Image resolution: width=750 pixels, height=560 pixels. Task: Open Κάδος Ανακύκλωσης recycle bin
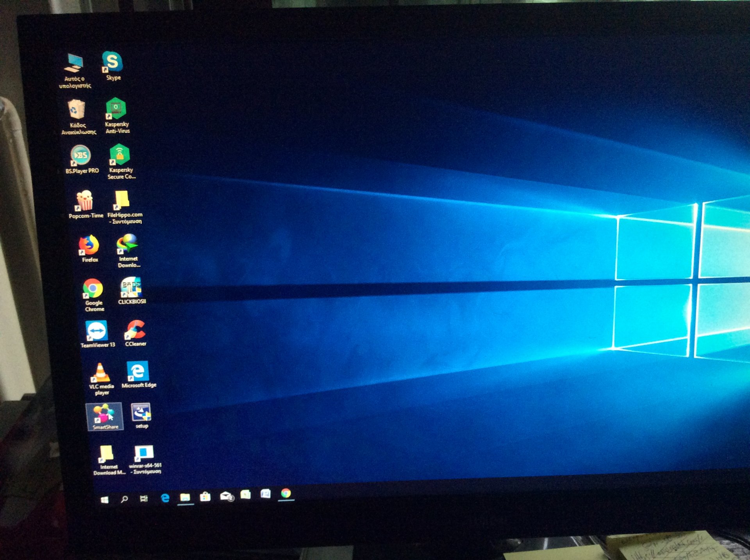77,117
